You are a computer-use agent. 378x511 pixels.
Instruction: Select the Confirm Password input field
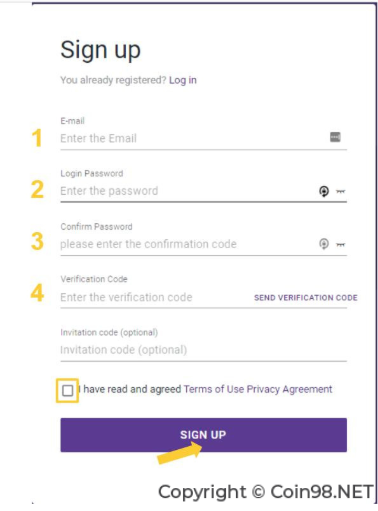tap(187, 244)
